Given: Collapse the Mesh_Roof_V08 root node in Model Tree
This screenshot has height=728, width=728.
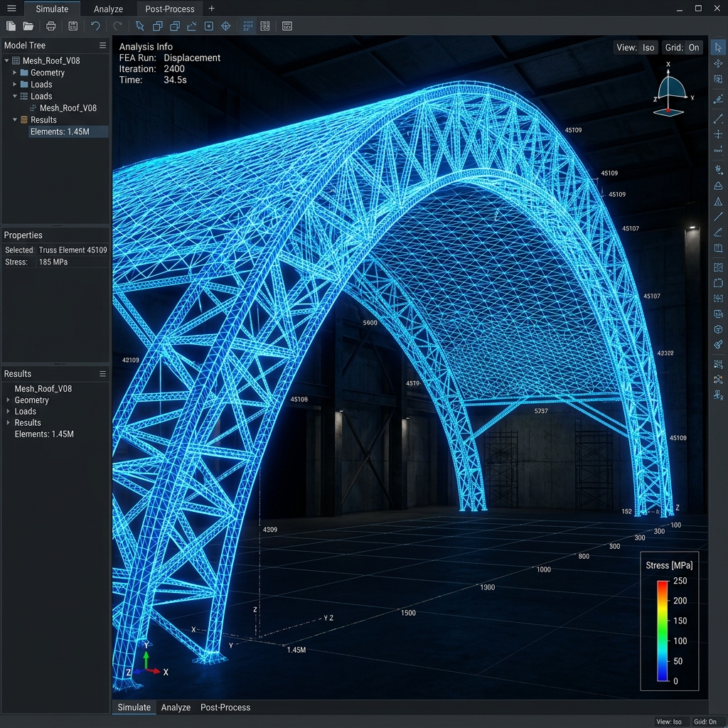Looking at the screenshot, I should click(x=6, y=60).
